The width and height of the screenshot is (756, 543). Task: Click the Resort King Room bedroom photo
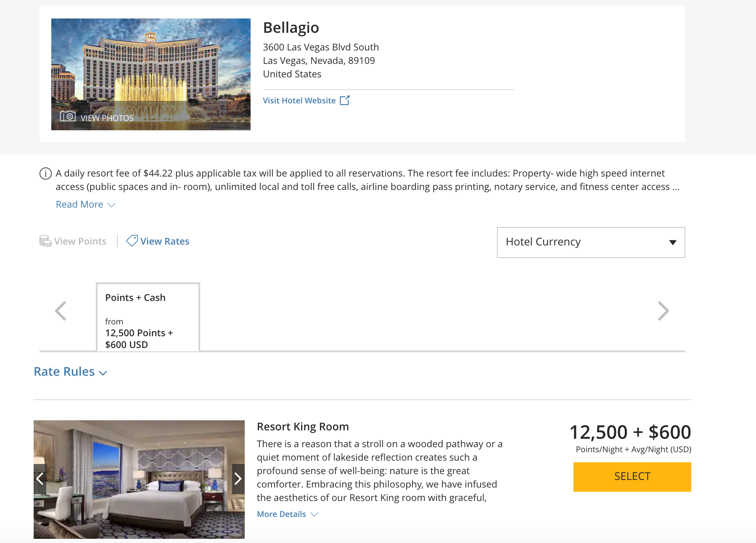pos(139,496)
